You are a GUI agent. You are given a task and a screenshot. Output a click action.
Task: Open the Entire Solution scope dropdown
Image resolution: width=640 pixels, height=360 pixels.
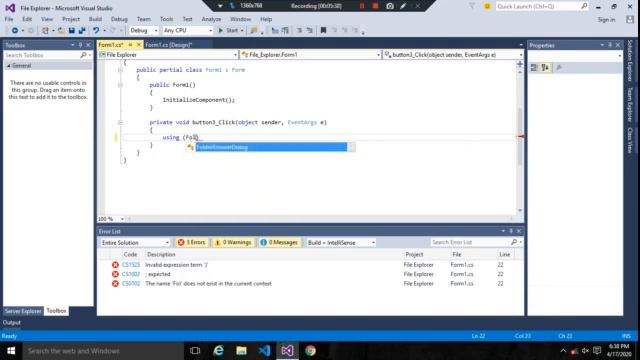point(135,242)
